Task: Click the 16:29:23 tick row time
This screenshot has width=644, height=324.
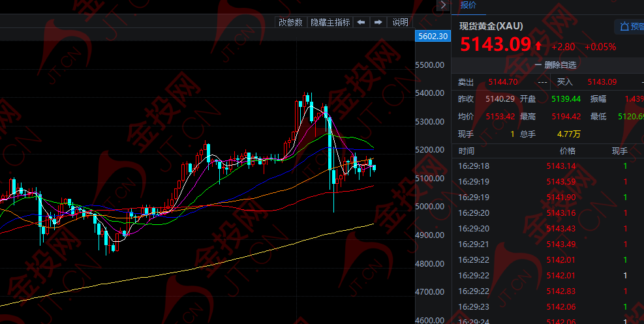Action: tap(474, 307)
